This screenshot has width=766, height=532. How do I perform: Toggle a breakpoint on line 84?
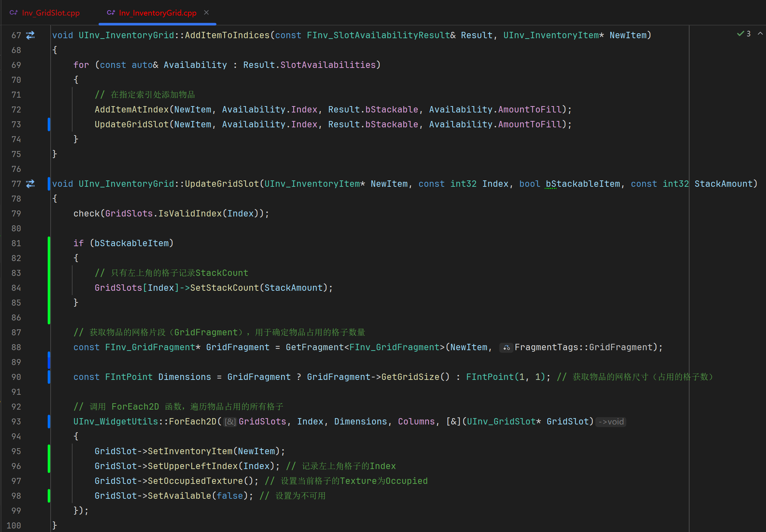(x=16, y=288)
